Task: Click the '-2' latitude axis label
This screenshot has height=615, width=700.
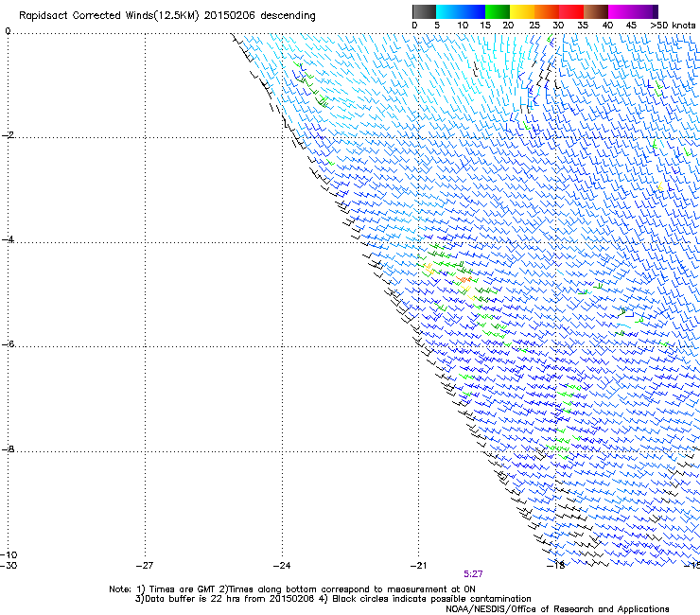Action: click(x=8, y=135)
